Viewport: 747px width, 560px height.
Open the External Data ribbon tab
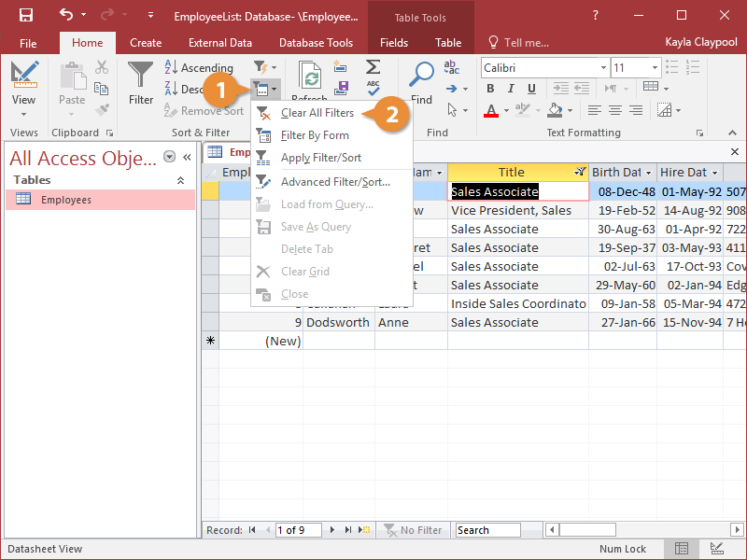click(x=220, y=42)
